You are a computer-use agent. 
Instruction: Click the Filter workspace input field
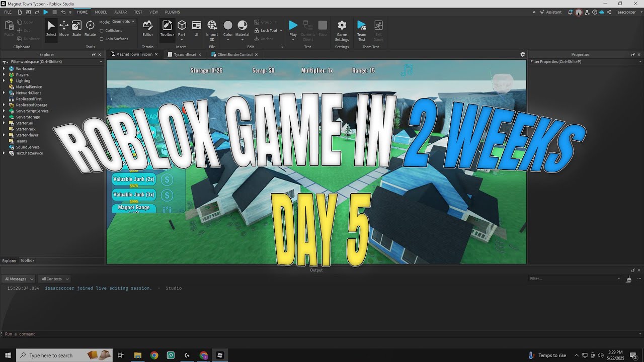point(53,62)
